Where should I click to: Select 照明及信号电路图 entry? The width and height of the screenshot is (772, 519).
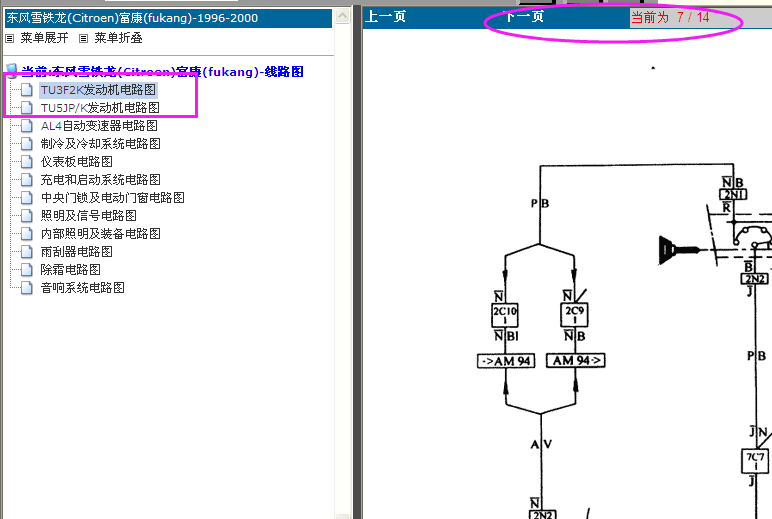[89, 216]
